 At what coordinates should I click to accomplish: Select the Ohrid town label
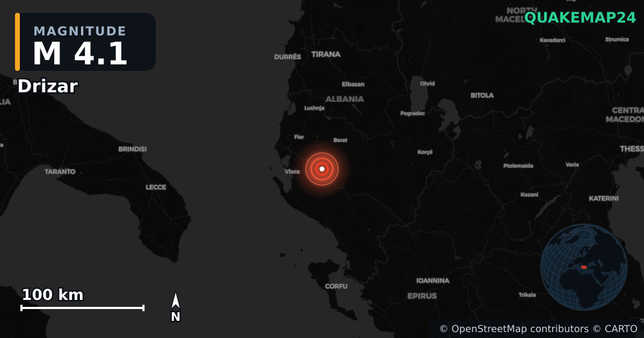click(x=428, y=84)
